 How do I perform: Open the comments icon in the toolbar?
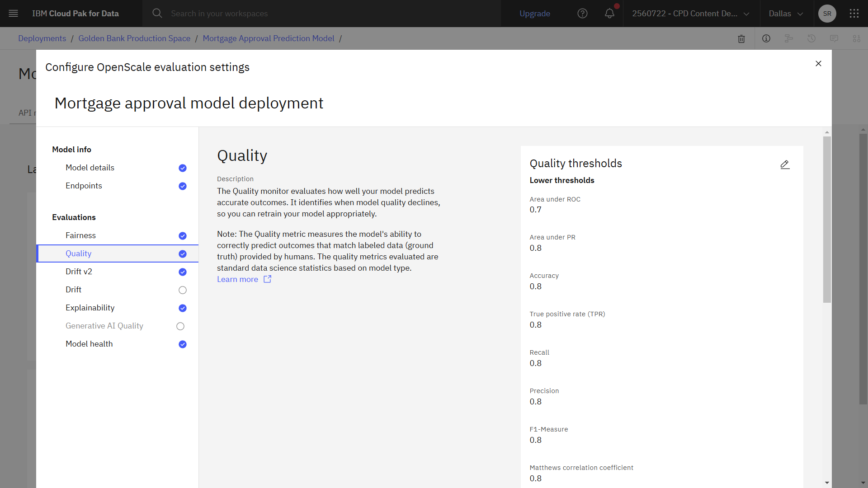coord(834,38)
